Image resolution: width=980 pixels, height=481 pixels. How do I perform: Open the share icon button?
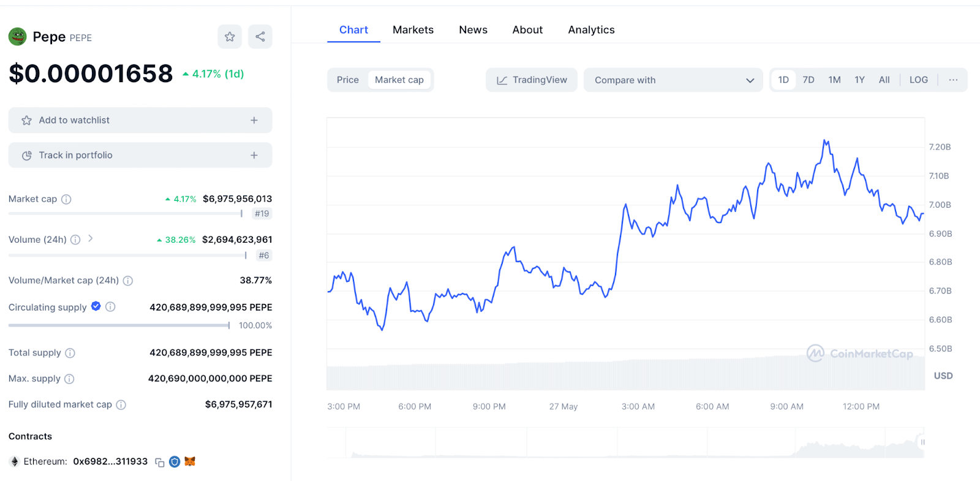click(260, 37)
